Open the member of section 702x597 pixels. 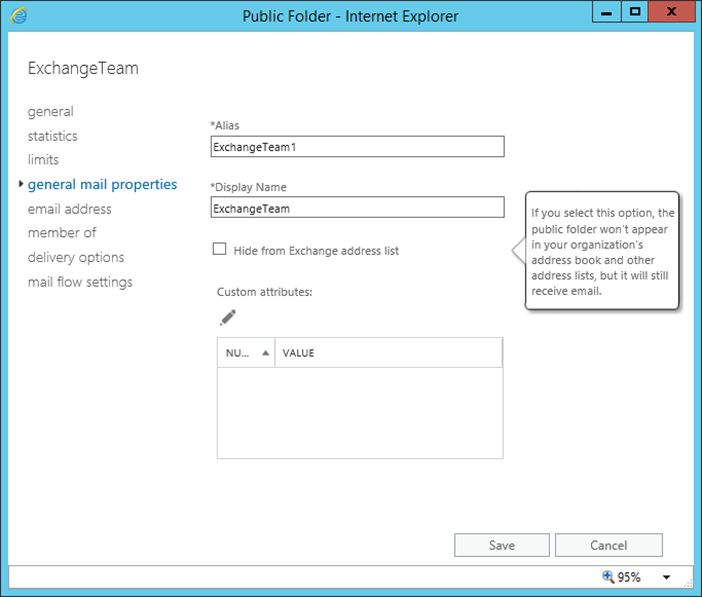(x=62, y=233)
